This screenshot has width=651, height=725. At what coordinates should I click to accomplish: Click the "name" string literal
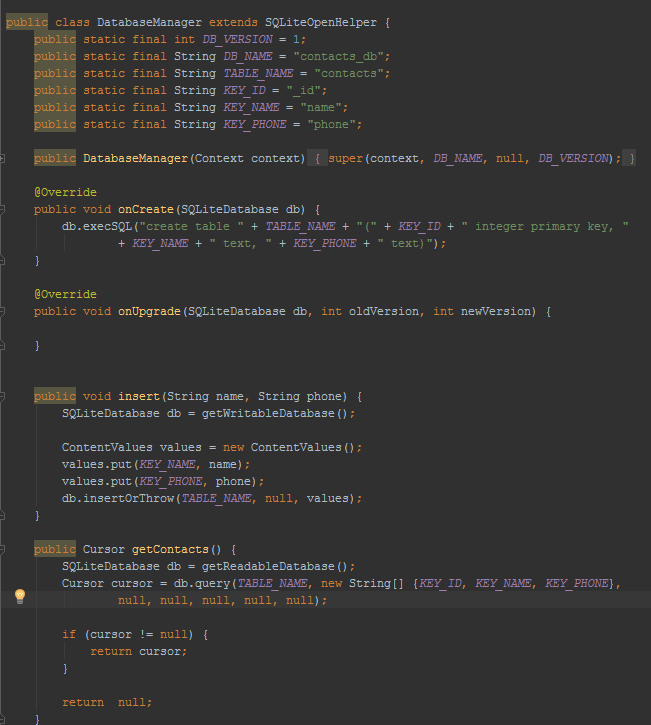(321, 107)
